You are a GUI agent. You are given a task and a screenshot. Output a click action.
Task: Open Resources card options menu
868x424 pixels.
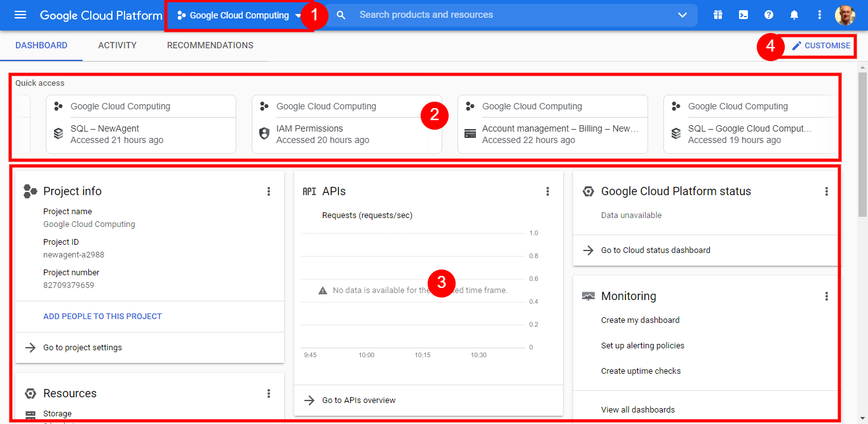269,393
